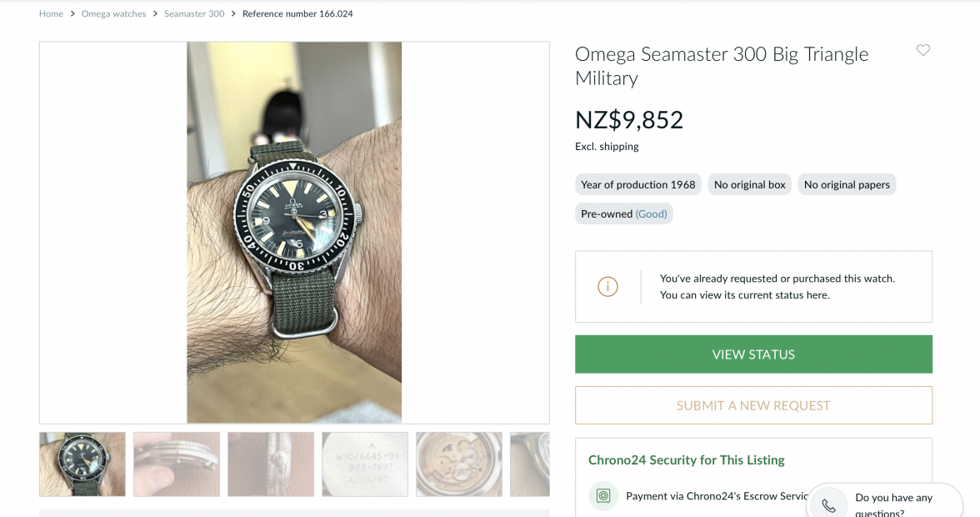Open the 'here' link to view watch status
Image resolution: width=980 pixels, height=517 pixels.
pos(818,294)
